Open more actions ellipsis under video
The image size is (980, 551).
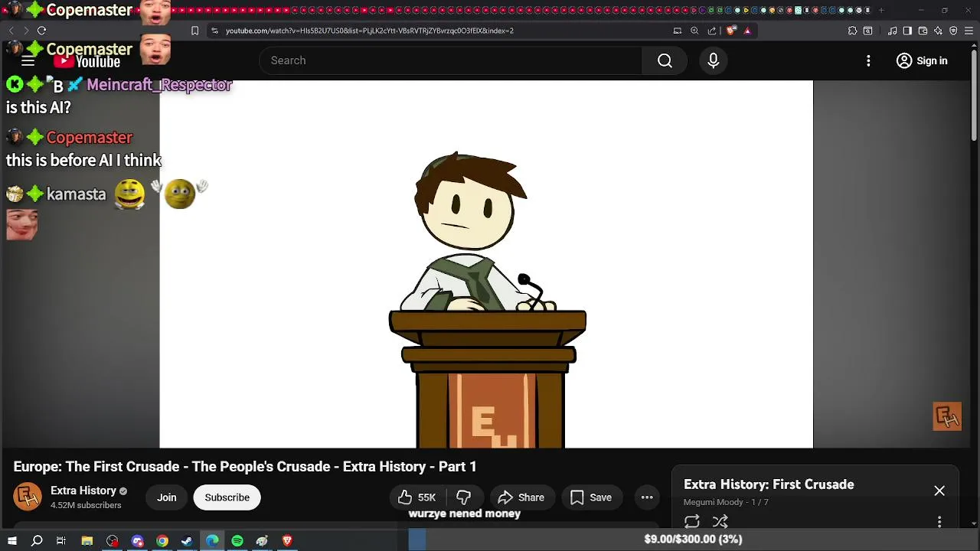pyautogui.click(x=647, y=497)
